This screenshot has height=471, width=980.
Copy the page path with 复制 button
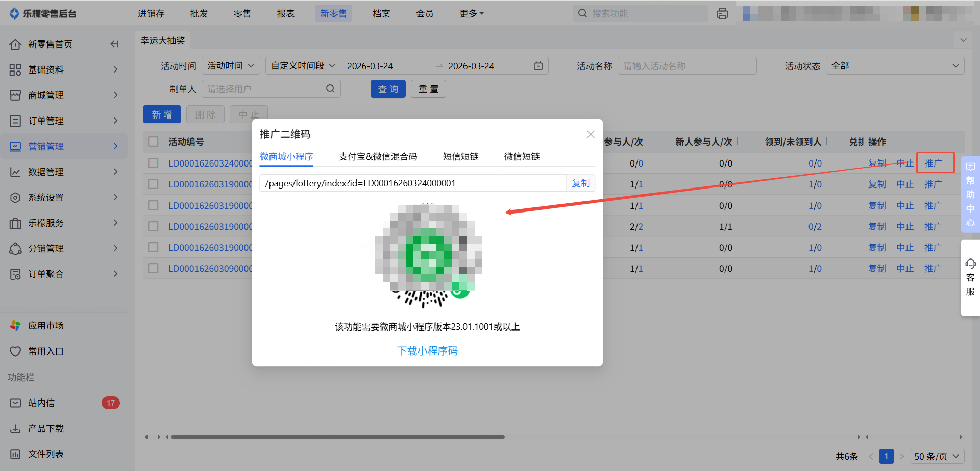580,183
